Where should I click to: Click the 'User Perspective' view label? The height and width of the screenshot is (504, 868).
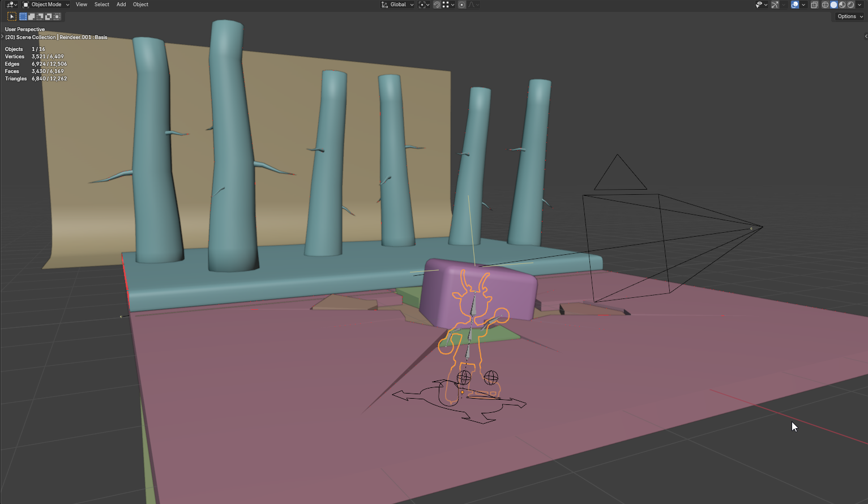[x=25, y=29]
